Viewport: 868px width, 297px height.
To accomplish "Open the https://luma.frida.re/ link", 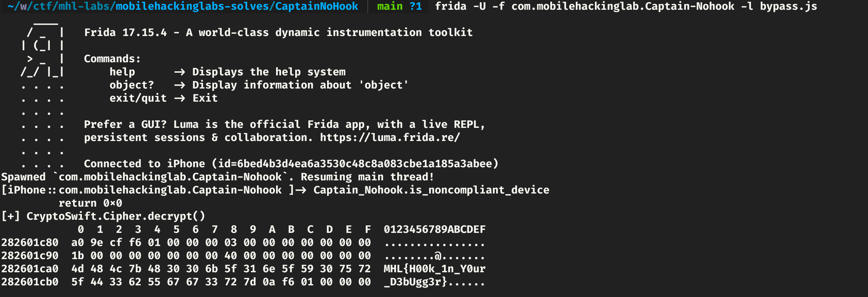I will pyautogui.click(x=390, y=138).
